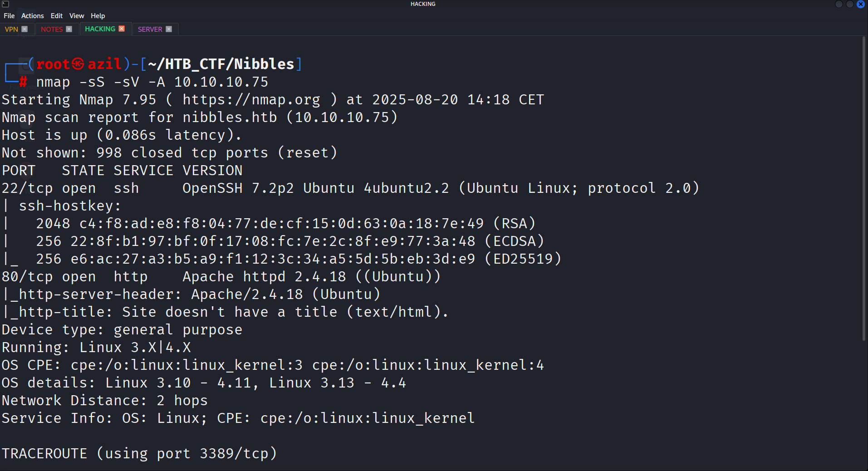
Task: Open the Actions menu
Action: (33, 16)
